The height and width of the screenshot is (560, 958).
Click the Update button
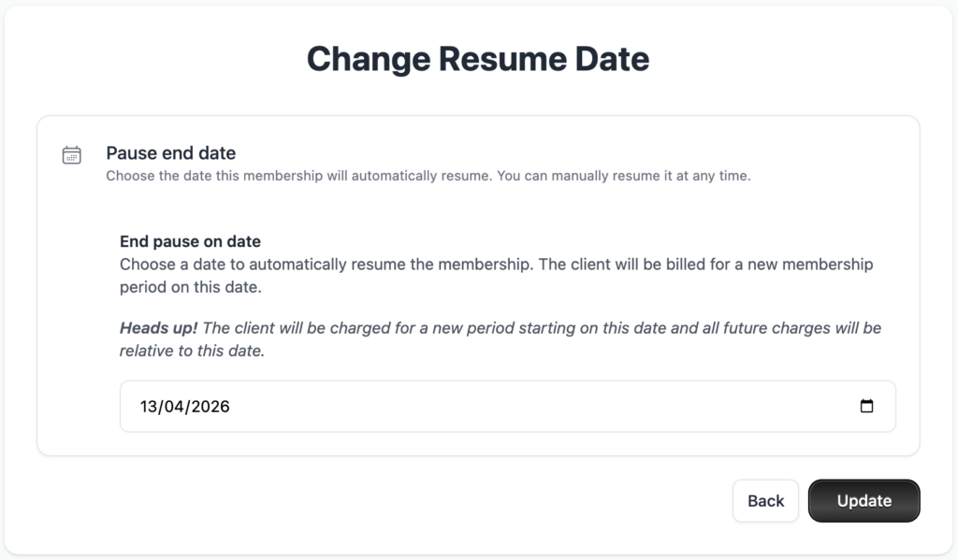click(864, 501)
